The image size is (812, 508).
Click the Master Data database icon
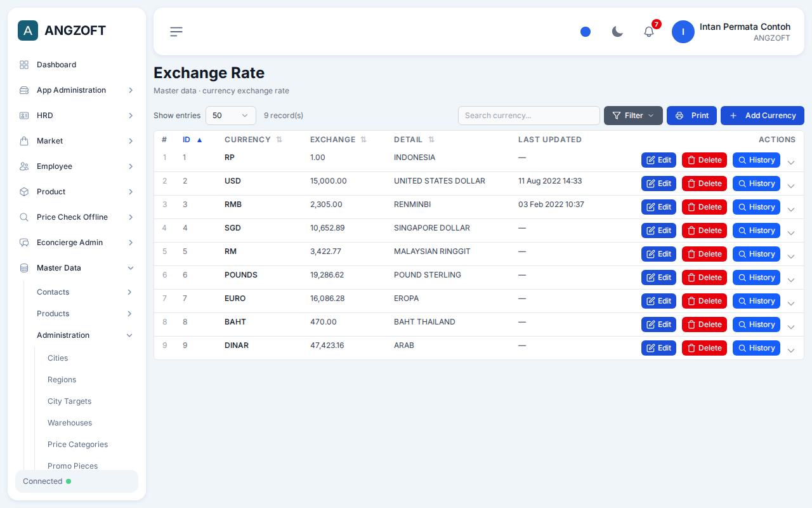pos(24,268)
